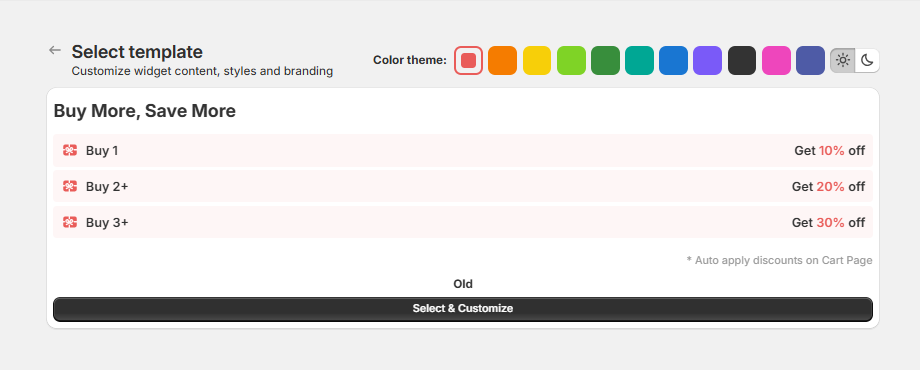Apply the blue color theme
Image resolution: width=920 pixels, height=370 pixels.
(x=674, y=60)
